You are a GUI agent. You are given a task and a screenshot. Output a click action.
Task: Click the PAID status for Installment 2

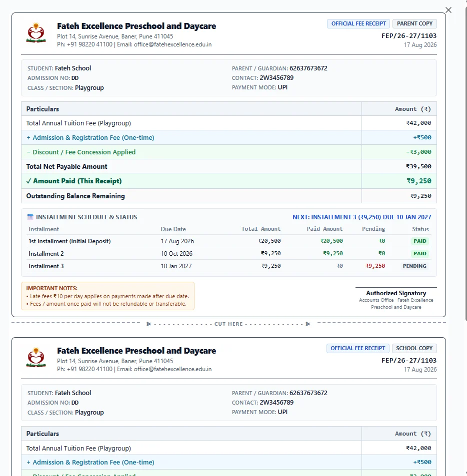coord(420,253)
